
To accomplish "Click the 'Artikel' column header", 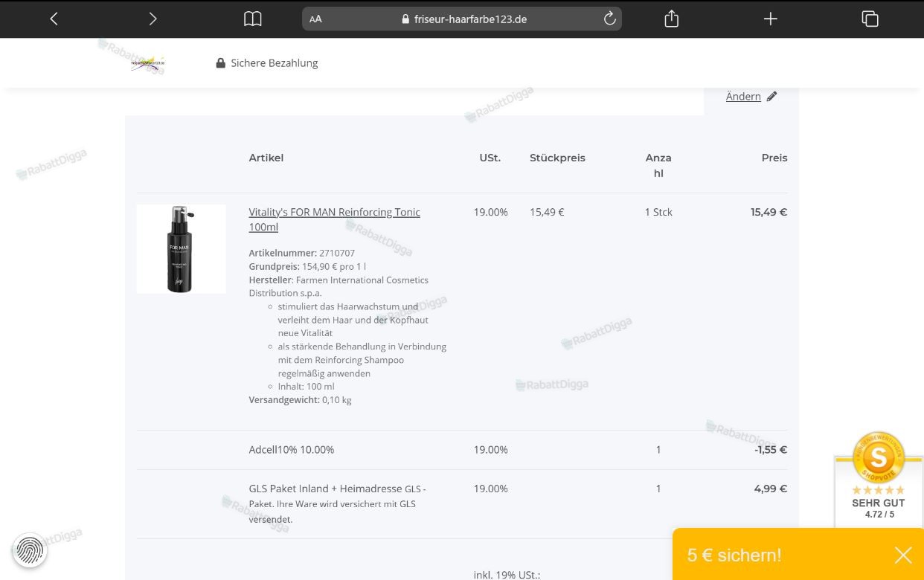I will point(266,158).
